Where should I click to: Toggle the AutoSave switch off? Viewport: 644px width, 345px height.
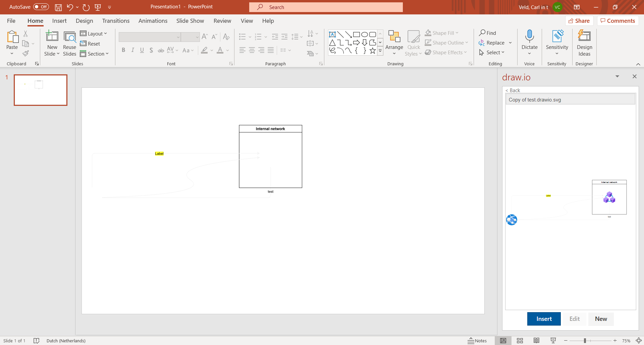(41, 7)
